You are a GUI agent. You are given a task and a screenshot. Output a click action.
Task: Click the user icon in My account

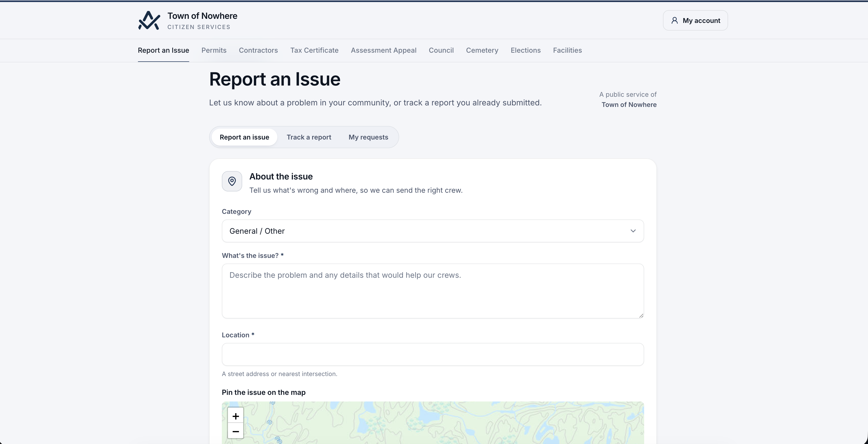coord(674,21)
